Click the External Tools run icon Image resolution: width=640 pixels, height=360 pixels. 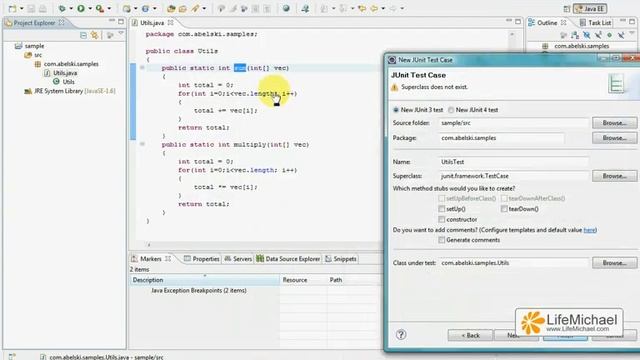[100, 8]
